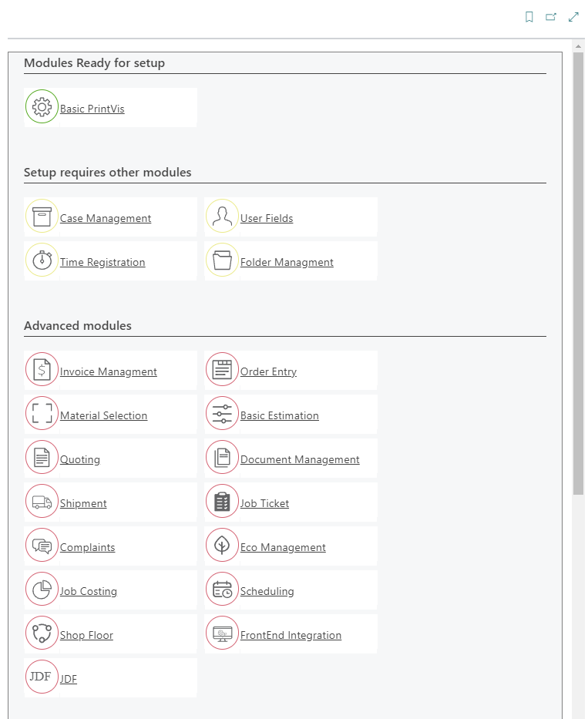Screen dimensions: 588x719
Task: Click the JDF circle icon
Action: (42, 677)
